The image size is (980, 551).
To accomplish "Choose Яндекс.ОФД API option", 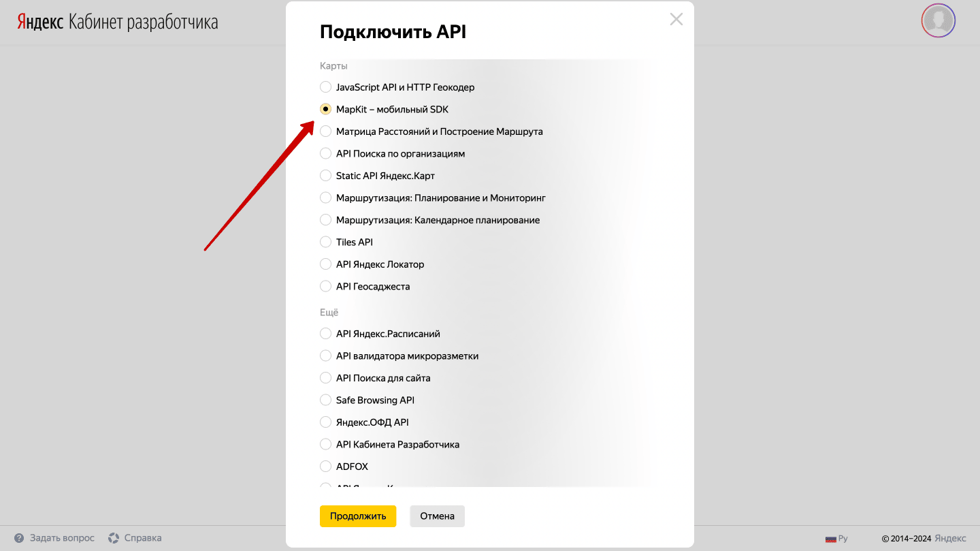I will pyautogui.click(x=325, y=422).
